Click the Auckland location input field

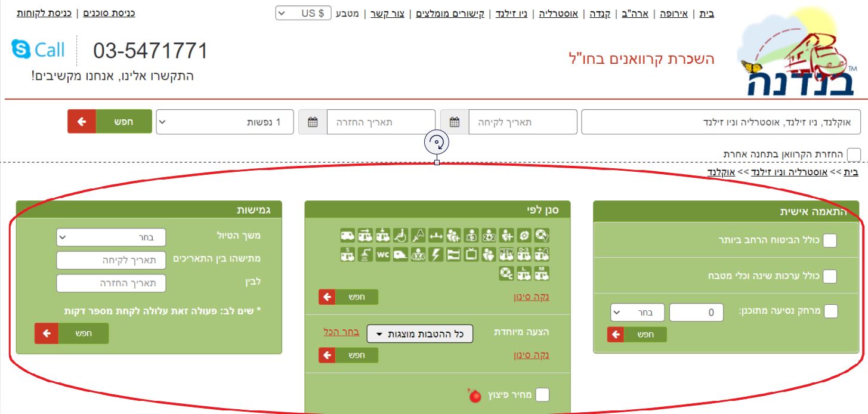point(720,122)
